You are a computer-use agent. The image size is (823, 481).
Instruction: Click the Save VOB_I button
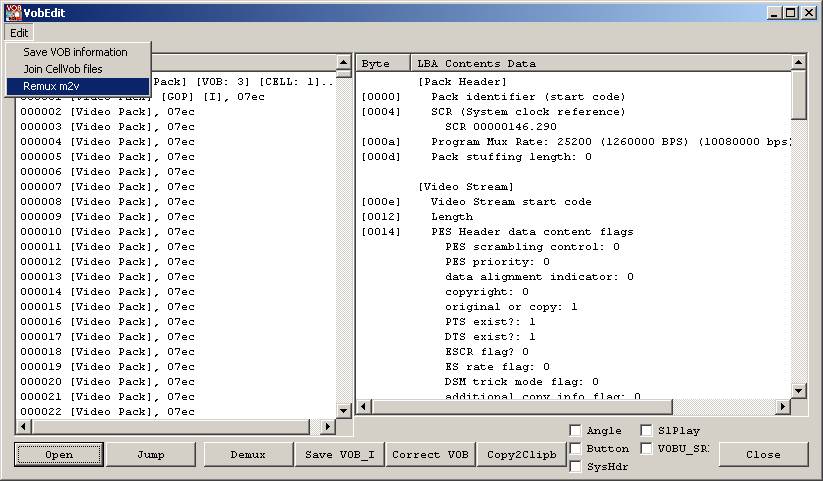(x=340, y=455)
